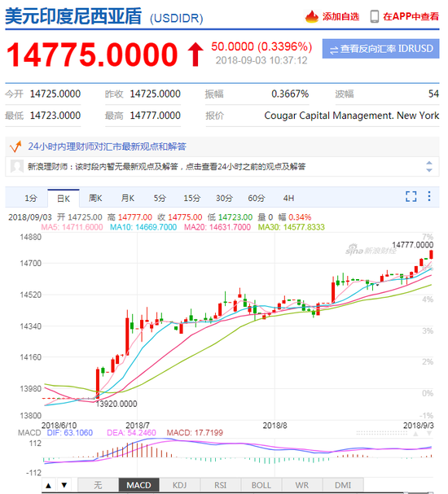Image resolution: width=448 pixels, height=494 pixels.
Task: Switch to 5分 chart tab
Action: pyautogui.click(x=160, y=198)
